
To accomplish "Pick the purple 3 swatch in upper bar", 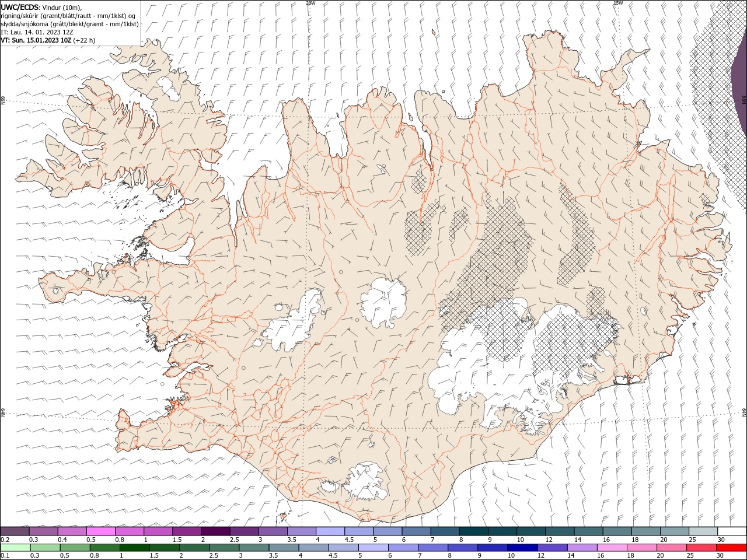I will pyautogui.click(x=273, y=531).
